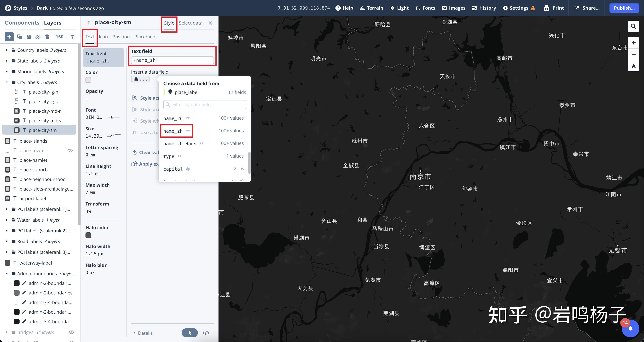Screen dimensions: 644x342
Task: Open the Fonts manager in the top bar
Action: [425, 8]
